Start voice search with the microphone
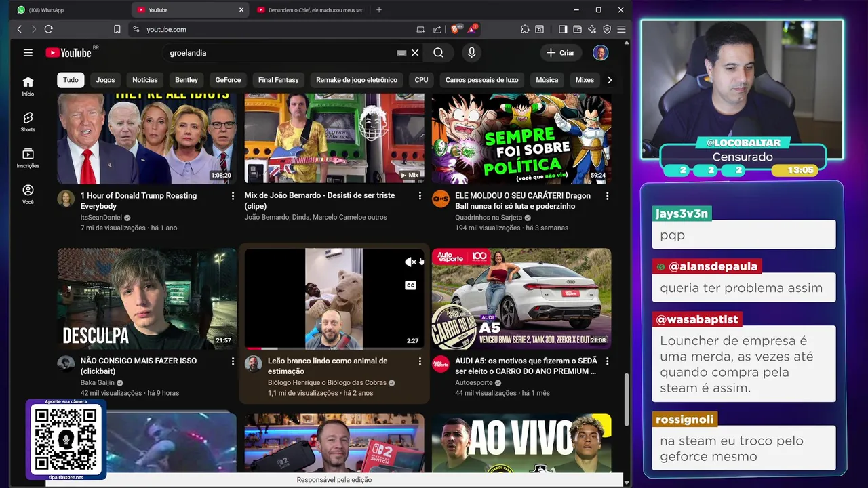This screenshot has width=868, height=488. coord(472,53)
